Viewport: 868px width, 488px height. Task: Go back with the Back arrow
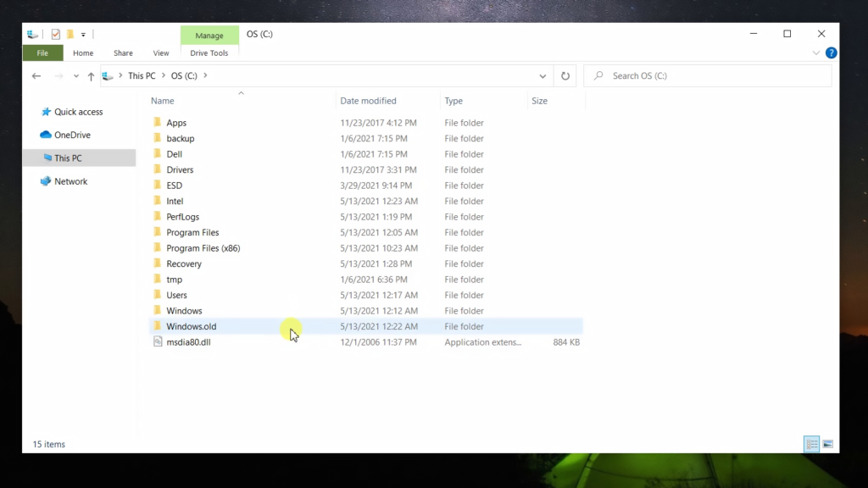pyautogui.click(x=36, y=75)
